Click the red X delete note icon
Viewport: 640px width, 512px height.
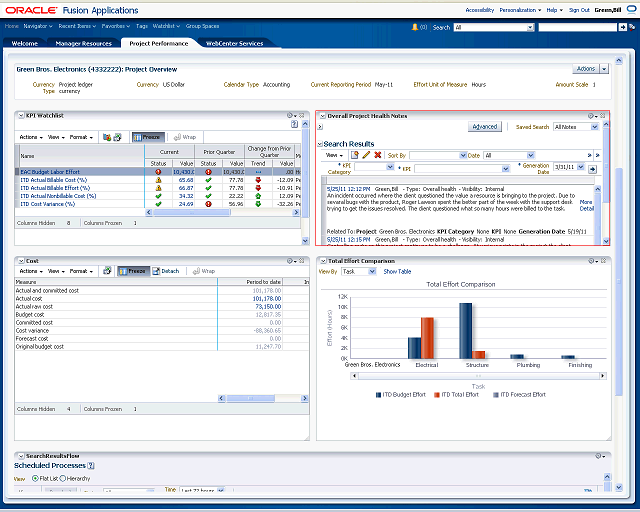[x=377, y=155]
